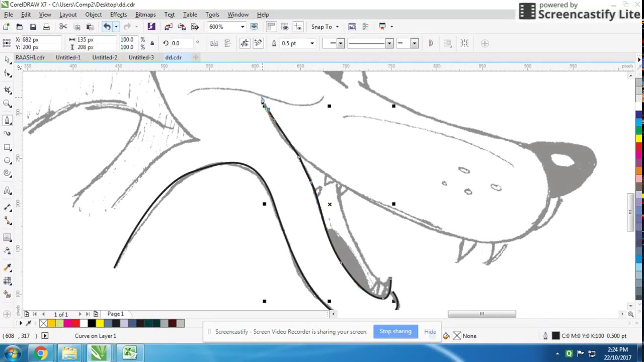Viewport: 644px width, 362px height.
Task: Click Mirror horizontally icon
Action: pyautogui.click(x=214, y=43)
